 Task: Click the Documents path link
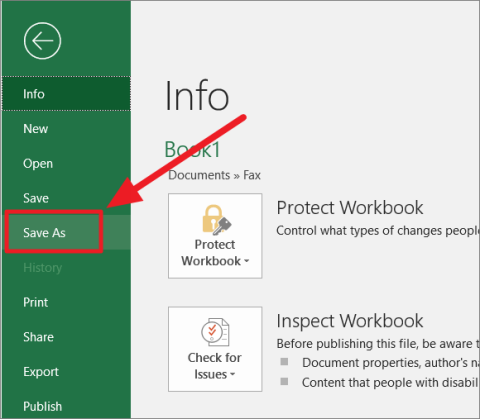199,175
